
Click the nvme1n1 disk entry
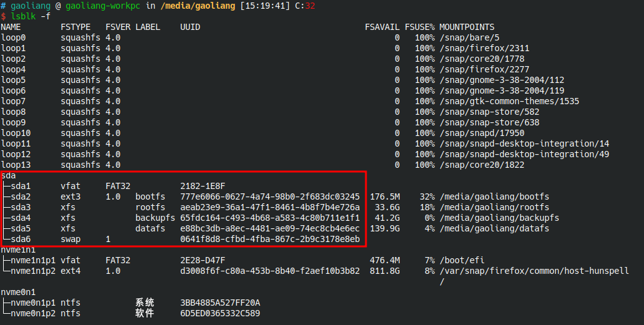coord(18,250)
